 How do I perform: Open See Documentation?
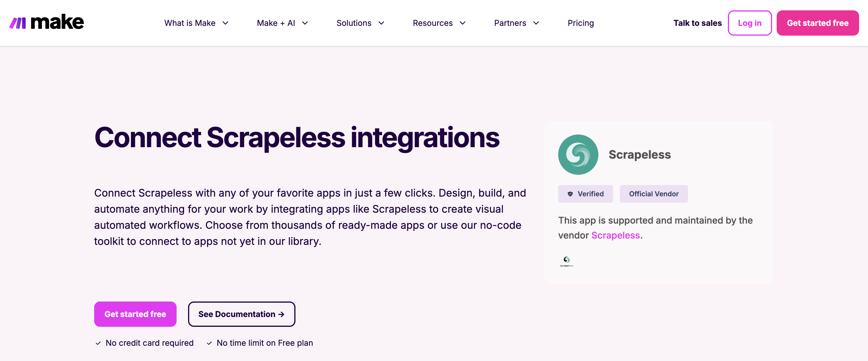241,314
